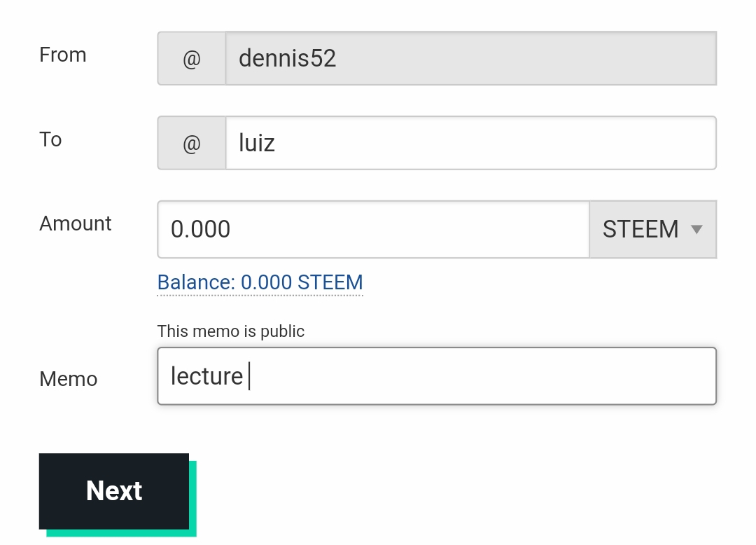Click the Balance: 0.000 STEEM link
This screenshot has width=756, height=545.
[x=260, y=282]
